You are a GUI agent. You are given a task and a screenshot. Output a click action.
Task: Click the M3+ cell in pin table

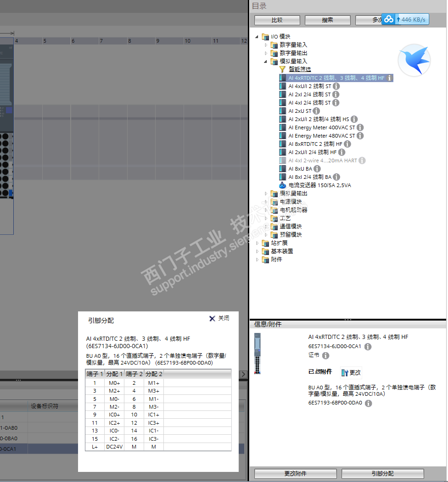coord(153,391)
